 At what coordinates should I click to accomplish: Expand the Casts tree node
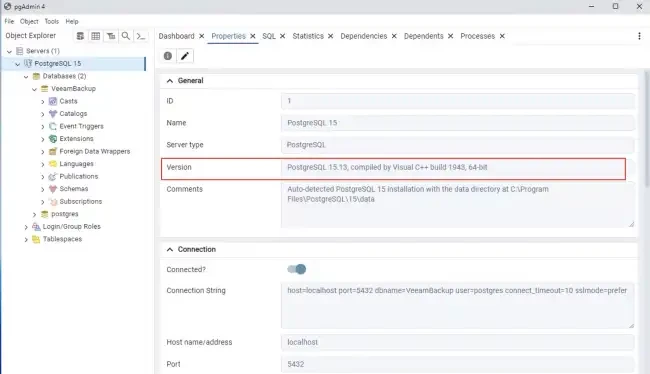pyautogui.click(x=42, y=102)
